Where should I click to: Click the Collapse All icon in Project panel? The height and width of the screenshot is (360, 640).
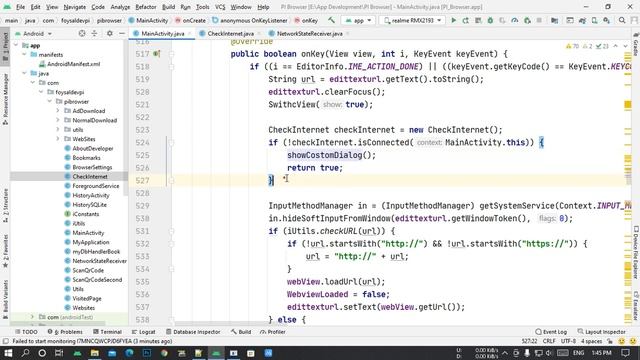pos(94,33)
